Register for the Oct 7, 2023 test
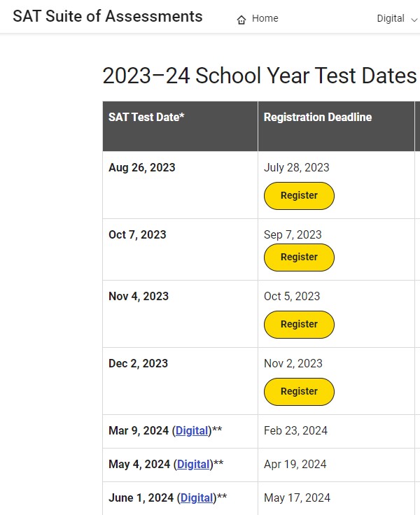This screenshot has height=515, width=420. (x=299, y=257)
